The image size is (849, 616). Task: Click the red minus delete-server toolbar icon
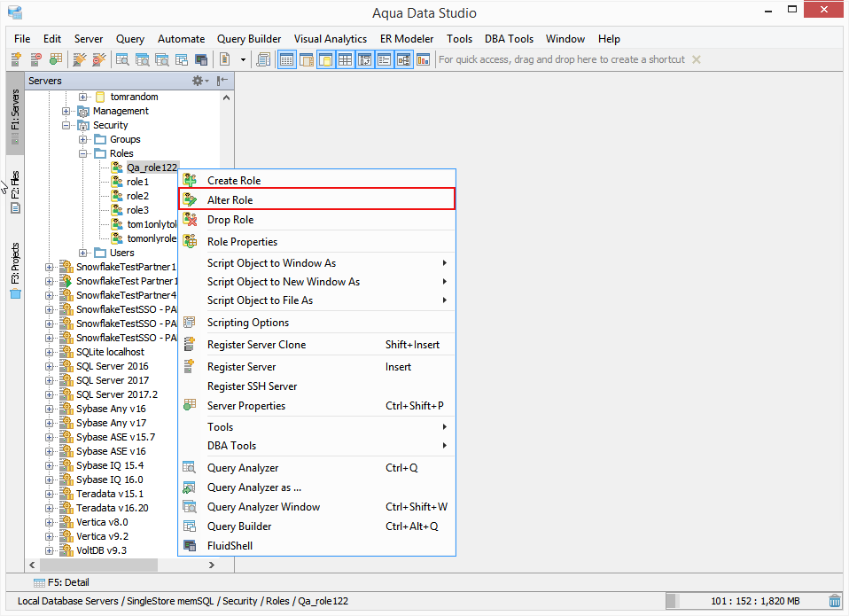(35, 59)
